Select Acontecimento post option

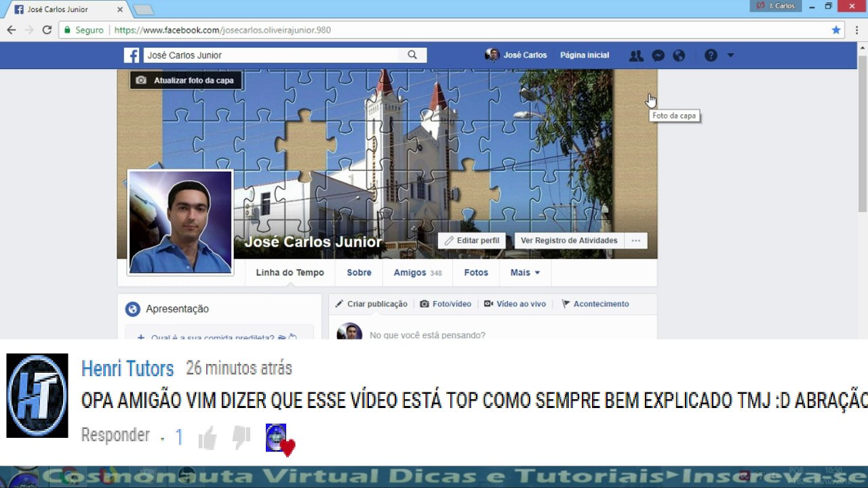(595, 304)
